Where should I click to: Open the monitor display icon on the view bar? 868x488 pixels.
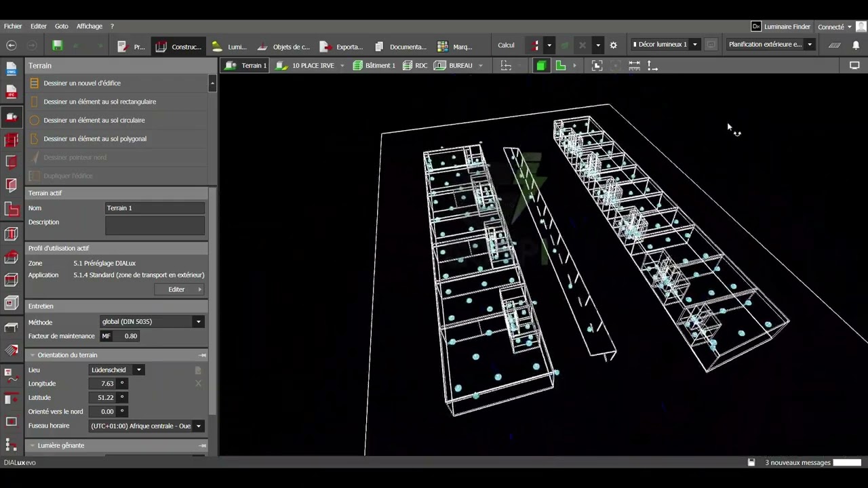[854, 66]
